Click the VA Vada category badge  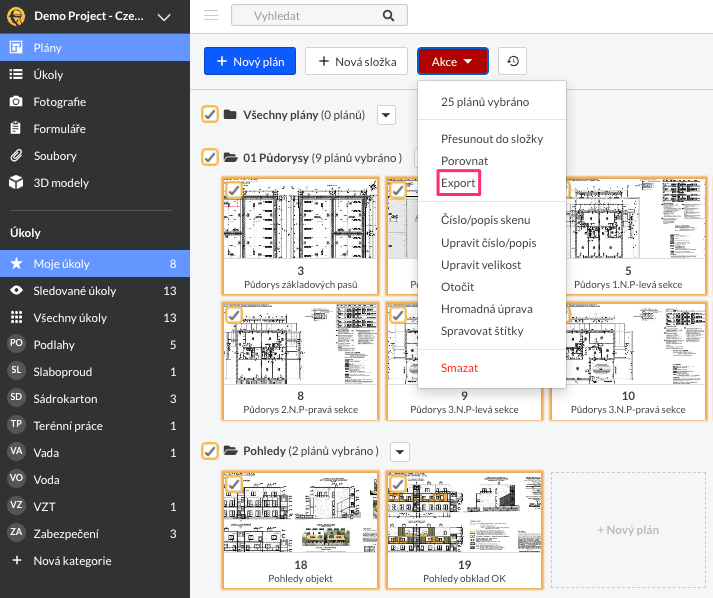(x=16, y=451)
